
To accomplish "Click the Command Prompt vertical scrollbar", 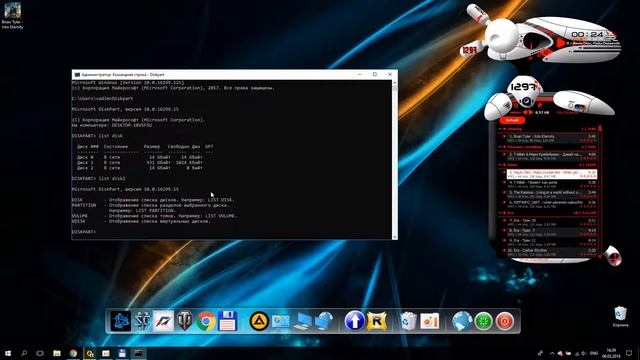I will (394, 159).
